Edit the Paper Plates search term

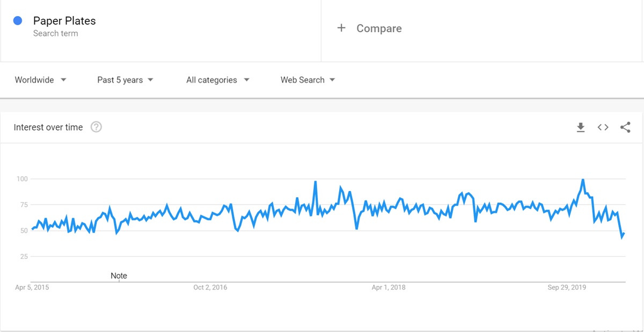tap(64, 21)
